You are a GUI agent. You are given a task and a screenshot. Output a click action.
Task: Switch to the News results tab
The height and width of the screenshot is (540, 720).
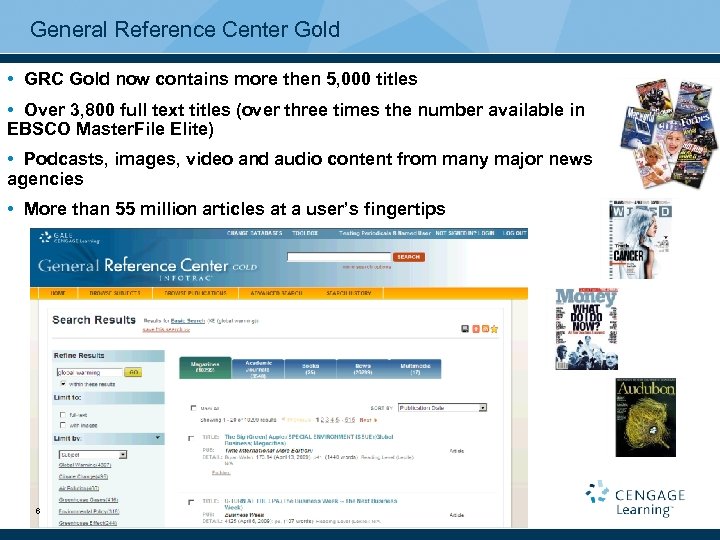click(x=363, y=369)
